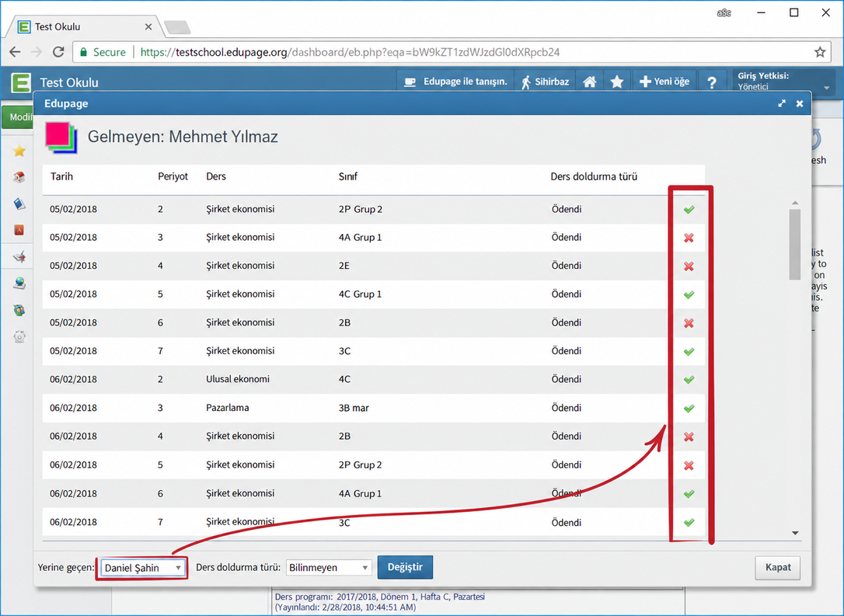Toggle green check on Pazarlama 3B mar row
The width and height of the screenshot is (844, 616).
point(689,409)
